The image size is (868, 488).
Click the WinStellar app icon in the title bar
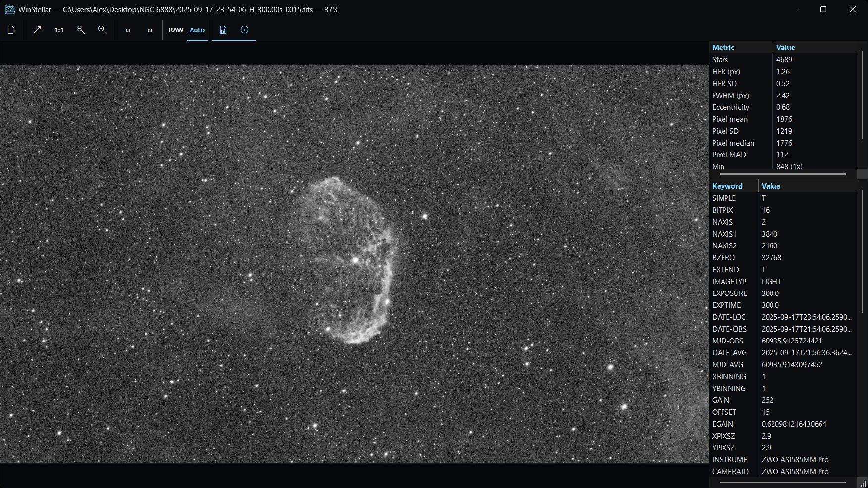pos(9,9)
